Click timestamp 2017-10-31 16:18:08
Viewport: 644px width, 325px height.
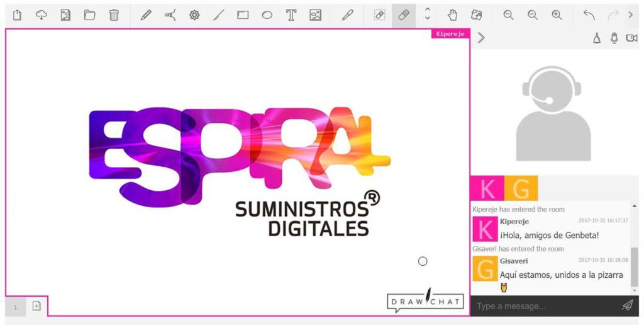tap(603, 260)
